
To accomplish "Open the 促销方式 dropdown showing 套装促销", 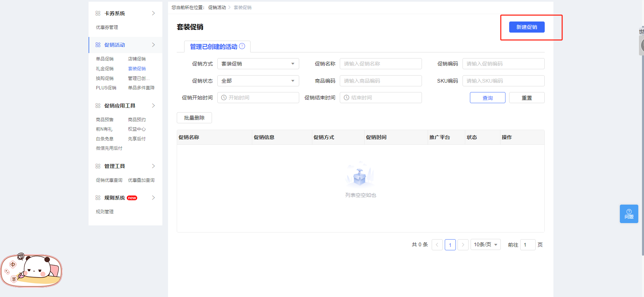I will [x=258, y=64].
